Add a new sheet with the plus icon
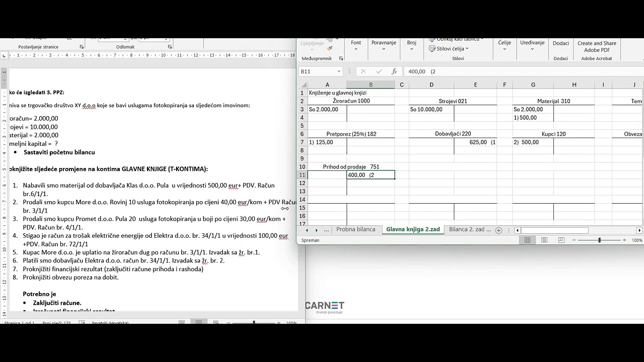Viewport: 644px width, 362px height. (x=499, y=230)
